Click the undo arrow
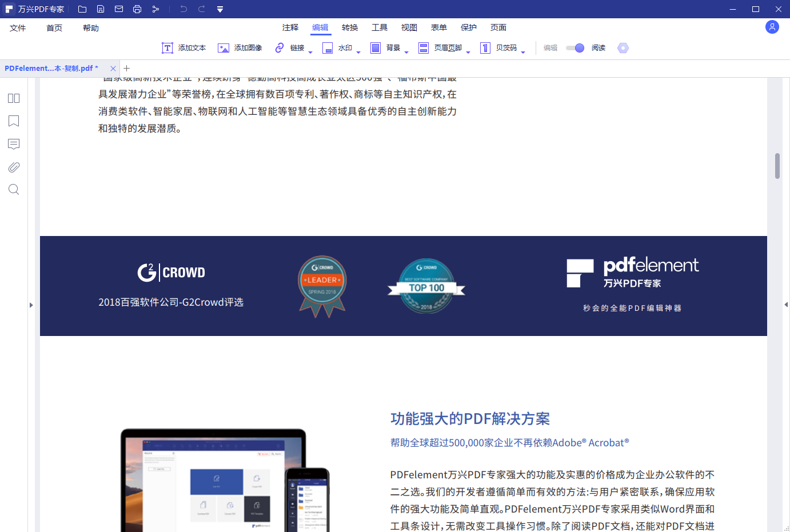 point(183,9)
